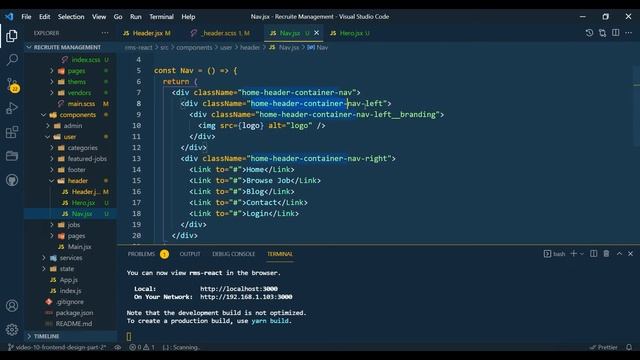Viewport: 640px width, 360px height.
Task: Switch to the OUTPUT panel tab
Action: [x=190, y=254]
